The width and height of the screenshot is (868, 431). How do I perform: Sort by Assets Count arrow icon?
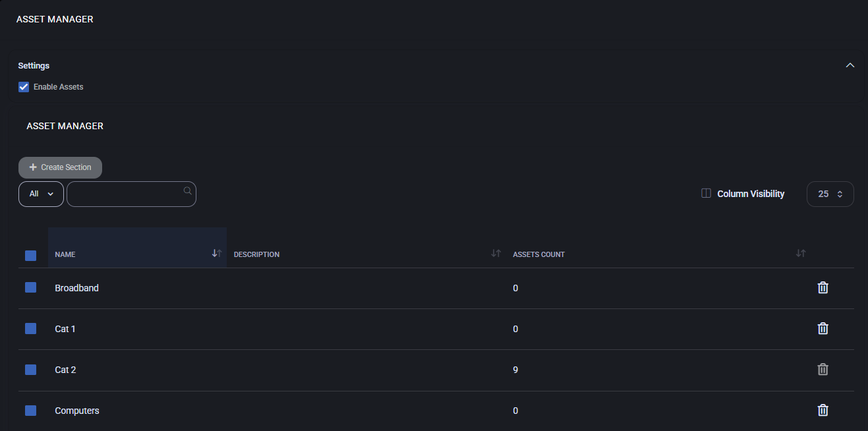(x=801, y=254)
